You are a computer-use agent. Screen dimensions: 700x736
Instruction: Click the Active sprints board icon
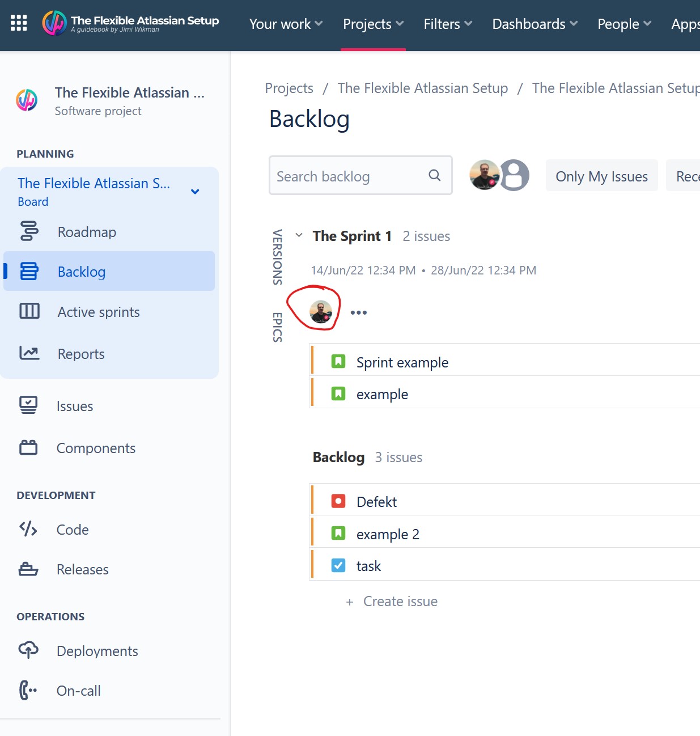pos(29,311)
